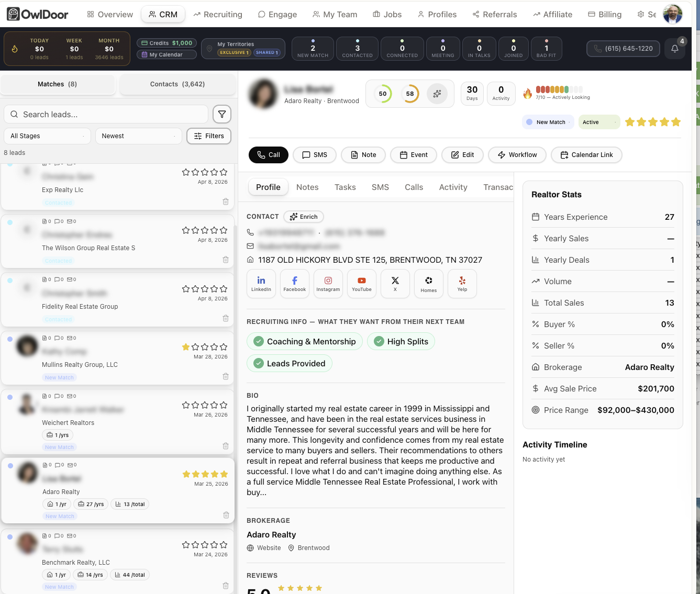Image resolution: width=700 pixels, height=594 pixels.
Task: Open the Active status dropdown
Action: [599, 122]
